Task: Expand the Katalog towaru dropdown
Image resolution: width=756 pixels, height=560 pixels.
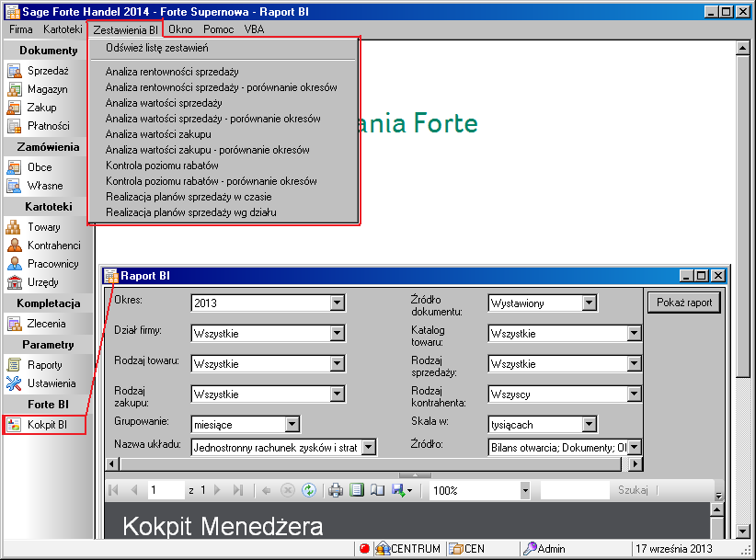Action: (635, 334)
